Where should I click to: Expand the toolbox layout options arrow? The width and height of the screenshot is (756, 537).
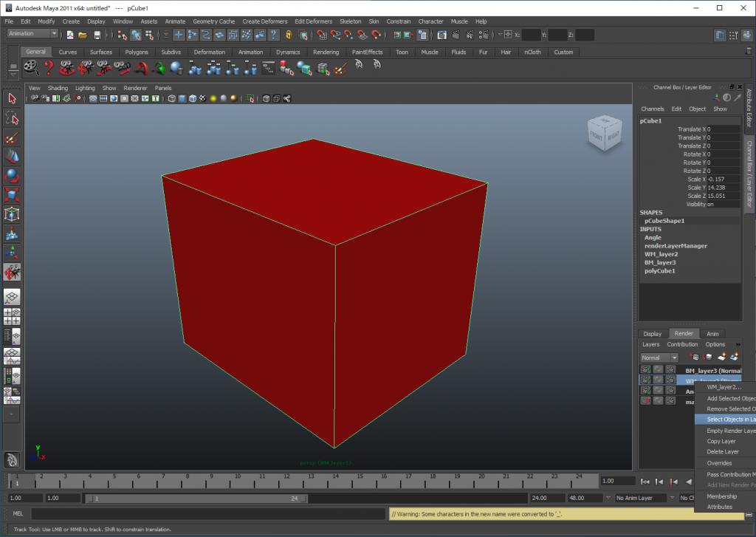[12, 414]
